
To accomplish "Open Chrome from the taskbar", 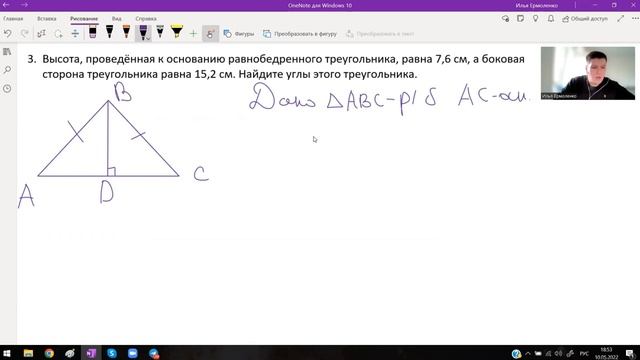I will [49, 353].
